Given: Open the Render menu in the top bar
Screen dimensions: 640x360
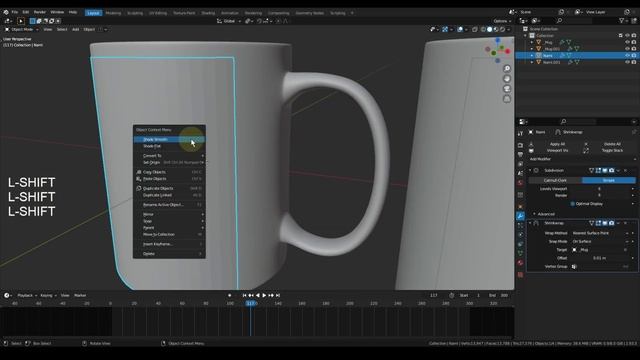Looking at the screenshot, I should tap(40, 12).
